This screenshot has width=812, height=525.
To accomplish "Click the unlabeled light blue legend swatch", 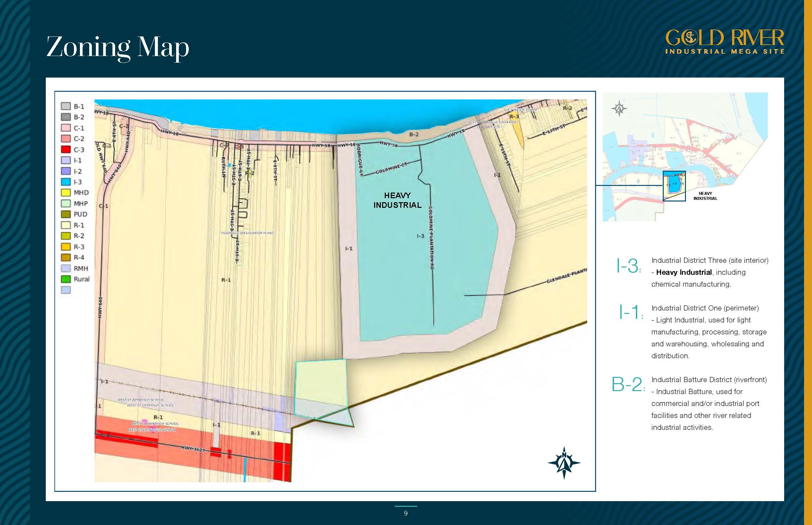I will 66,290.
